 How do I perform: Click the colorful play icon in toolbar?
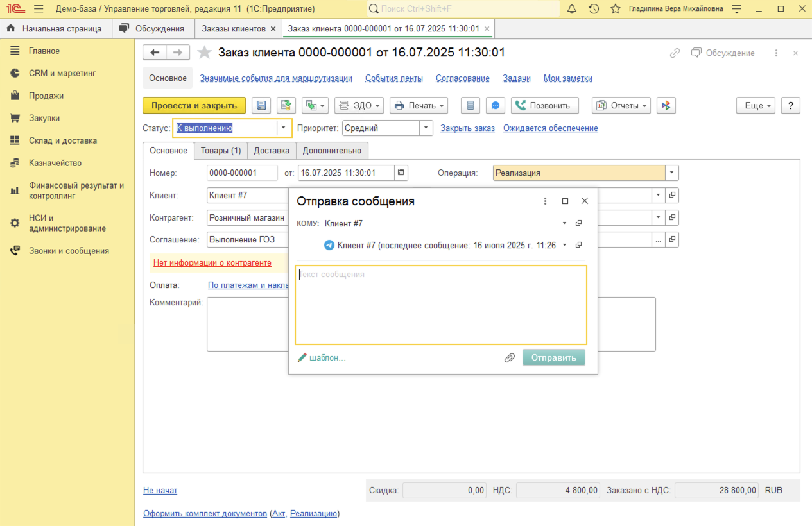[666, 106]
